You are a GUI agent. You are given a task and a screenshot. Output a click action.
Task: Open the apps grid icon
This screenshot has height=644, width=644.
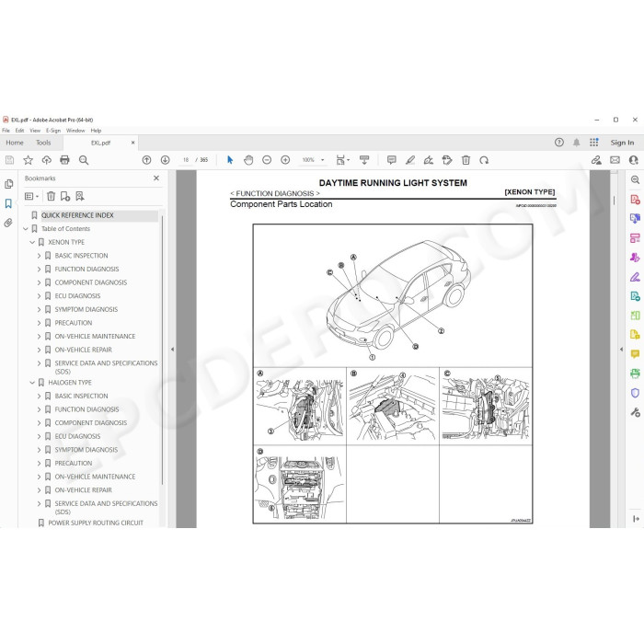[x=594, y=143]
